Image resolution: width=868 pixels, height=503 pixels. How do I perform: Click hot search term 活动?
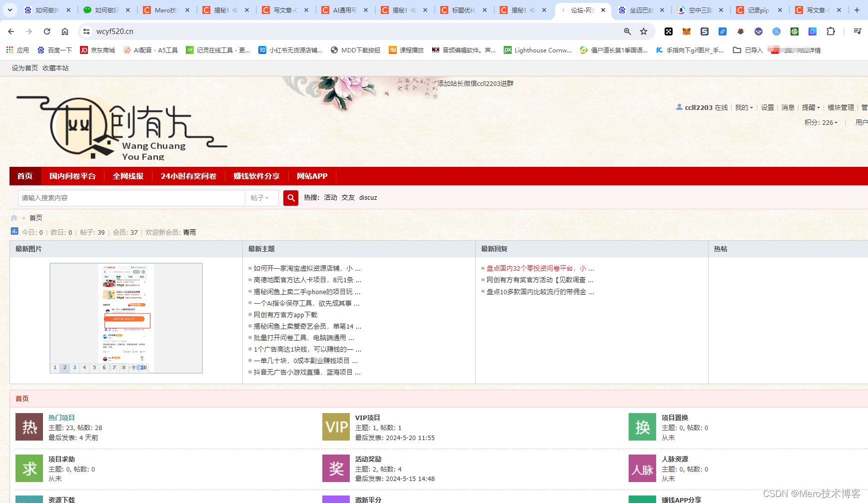(330, 198)
